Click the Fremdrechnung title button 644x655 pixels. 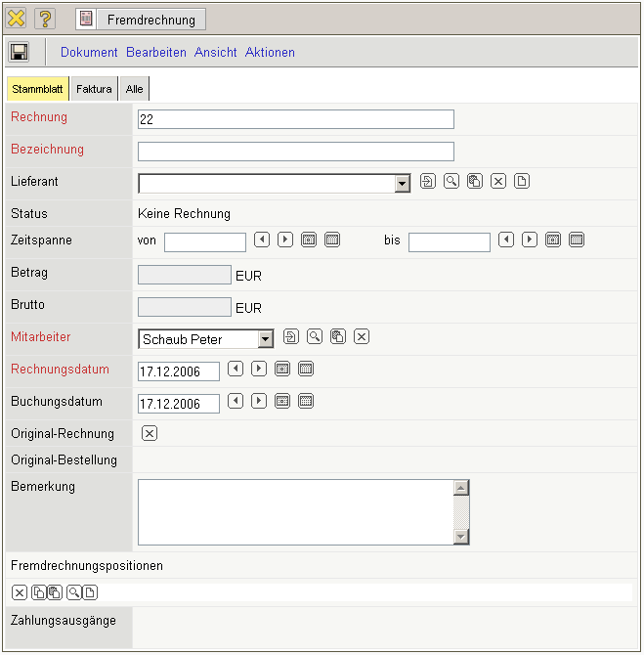click(141, 19)
